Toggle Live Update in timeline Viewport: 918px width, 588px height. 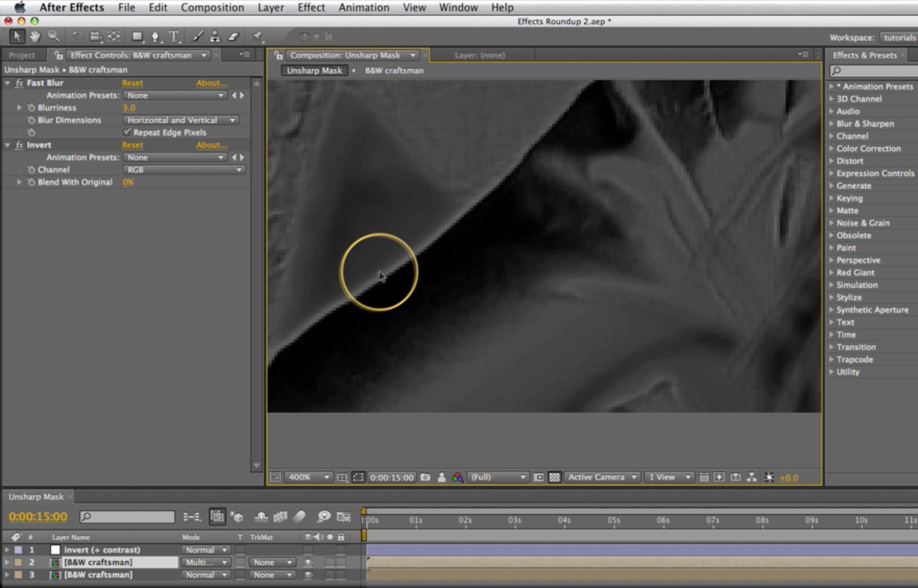point(217,517)
